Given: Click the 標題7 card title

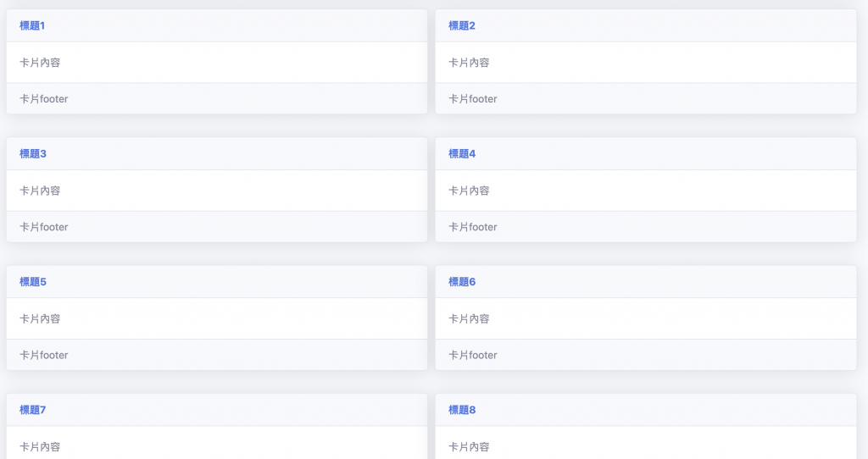Looking at the screenshot, I should 33,410.
